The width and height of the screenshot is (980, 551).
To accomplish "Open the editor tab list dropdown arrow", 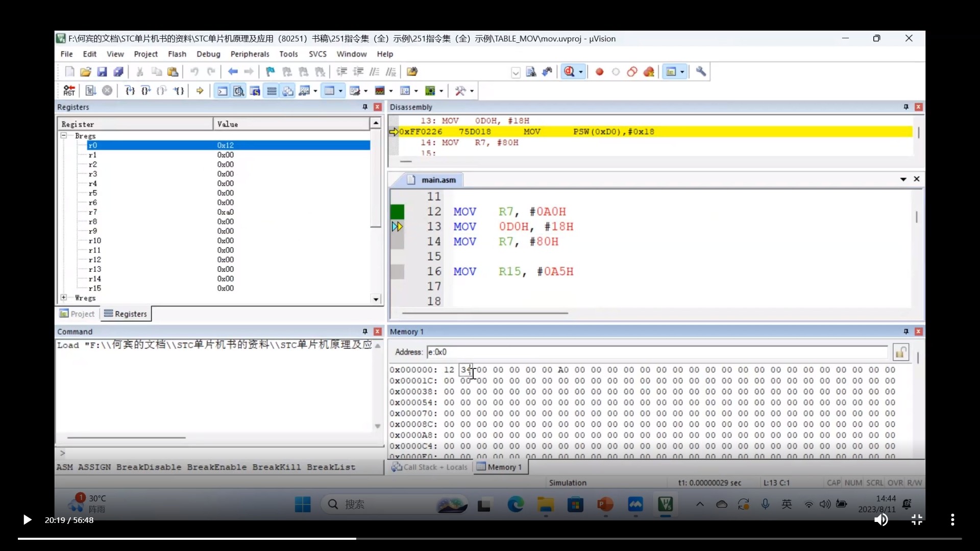I will click(x=903, y=179).
